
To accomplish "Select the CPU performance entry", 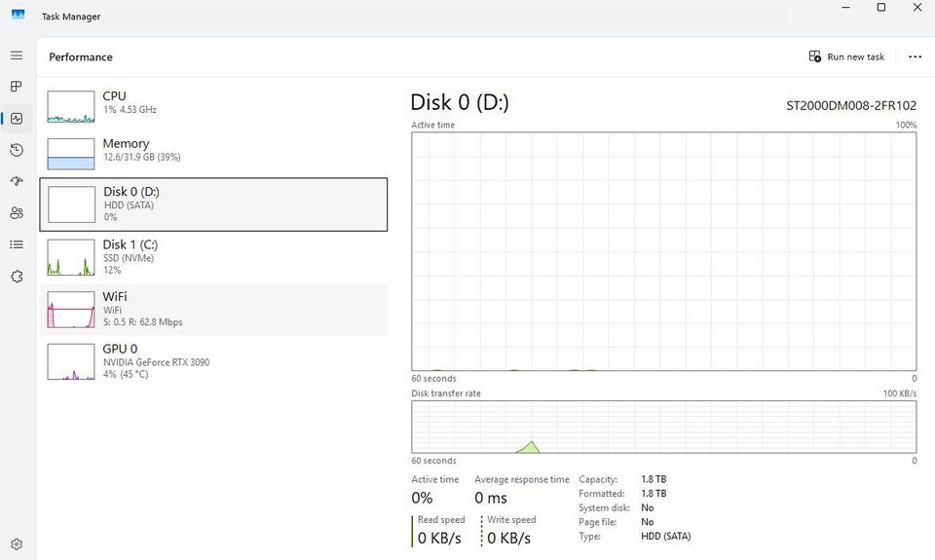I will coord(213,106).
